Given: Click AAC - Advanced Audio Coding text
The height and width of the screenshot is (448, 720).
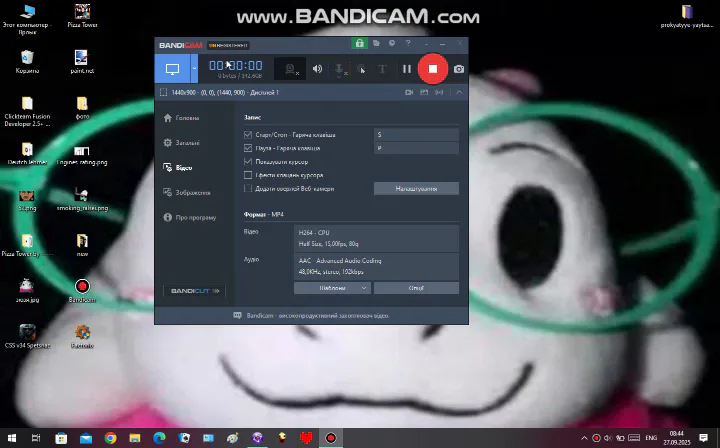Looking at the screenshot, I should click(340, 260).
